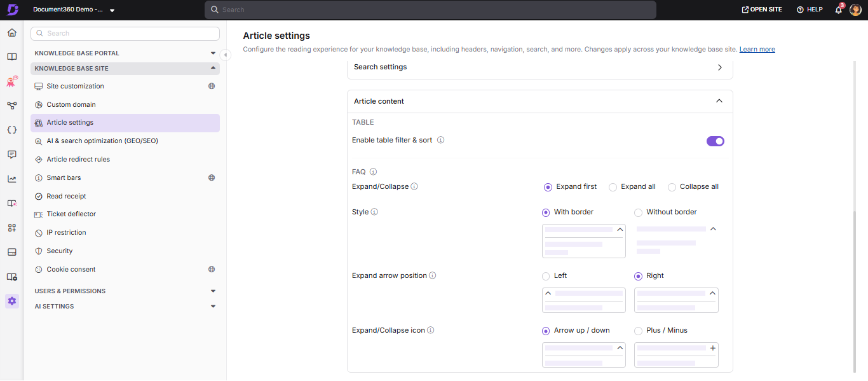Click the globe icon beside Site customization
Viewport: 868px width, 381px height.
(x=212, y=86)
